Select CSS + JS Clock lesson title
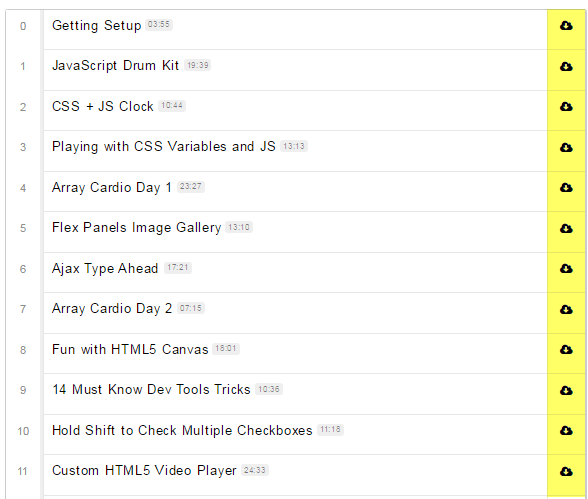The image size is (588, 499). click(103, 106)
